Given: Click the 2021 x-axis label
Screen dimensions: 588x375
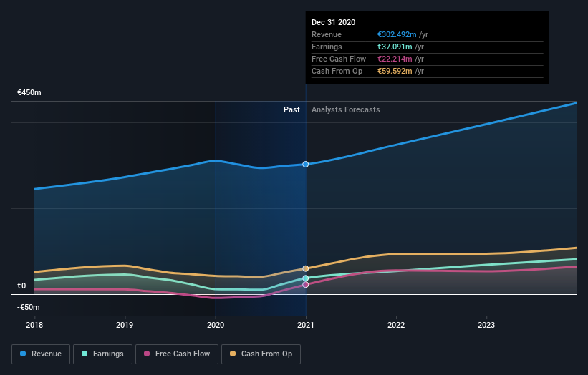Looking at the screenshot, I should coord(306,325).
